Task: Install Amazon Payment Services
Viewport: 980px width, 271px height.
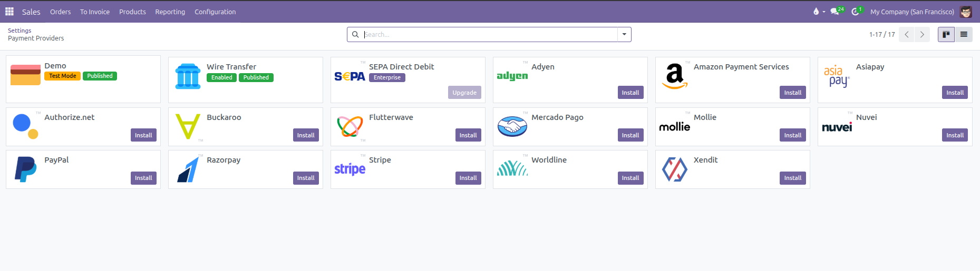Action: pos(793,93)
